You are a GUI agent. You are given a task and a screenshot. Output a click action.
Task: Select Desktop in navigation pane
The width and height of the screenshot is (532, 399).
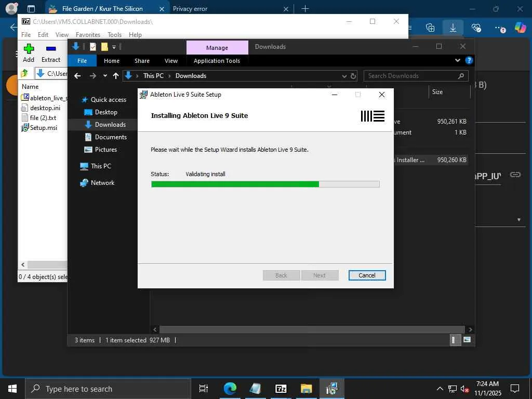click(101, 112)
